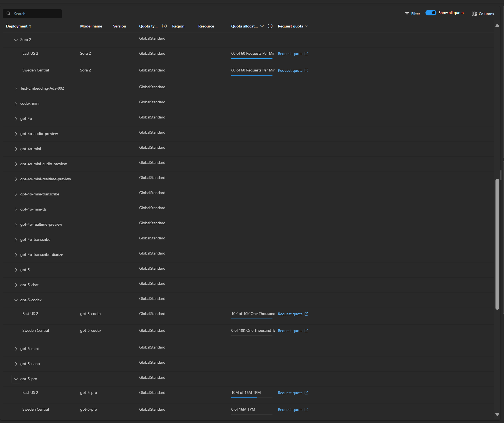Click the Deployment sort ascending arrow

(30, 26)
